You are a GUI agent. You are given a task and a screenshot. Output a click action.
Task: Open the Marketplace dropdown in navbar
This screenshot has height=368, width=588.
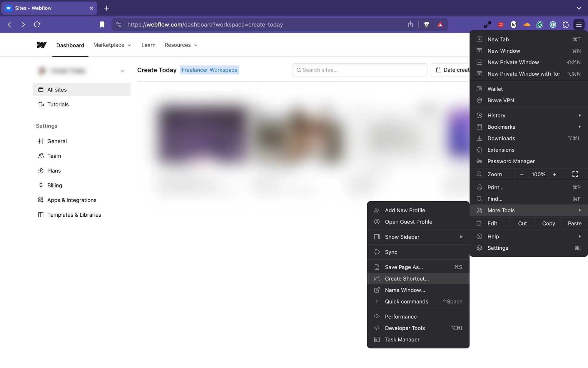click(x=112, y=45)
